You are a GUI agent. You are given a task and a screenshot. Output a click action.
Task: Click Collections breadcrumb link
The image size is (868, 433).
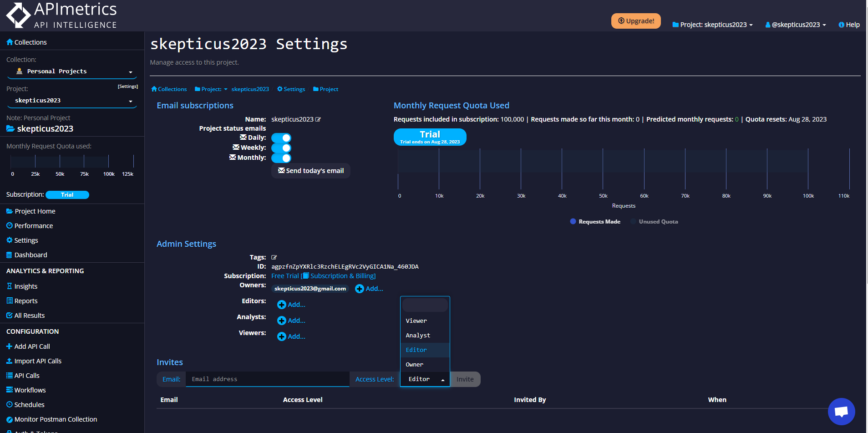[169, 89]
